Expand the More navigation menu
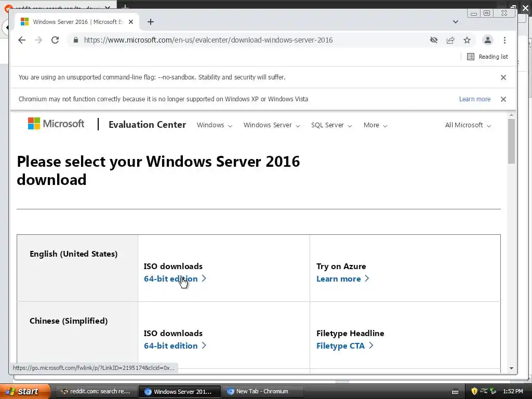Screen dimensions: 532x399 tap(375, 125)
